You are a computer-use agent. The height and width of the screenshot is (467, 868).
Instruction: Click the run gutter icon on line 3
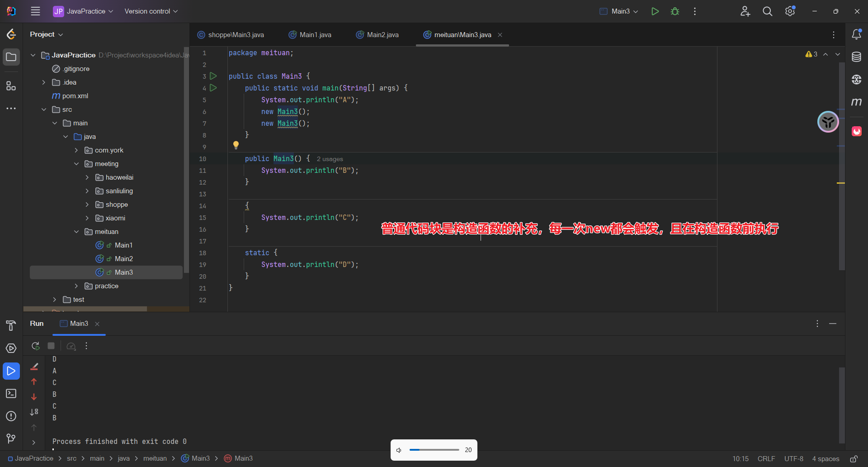coord(213,76)
